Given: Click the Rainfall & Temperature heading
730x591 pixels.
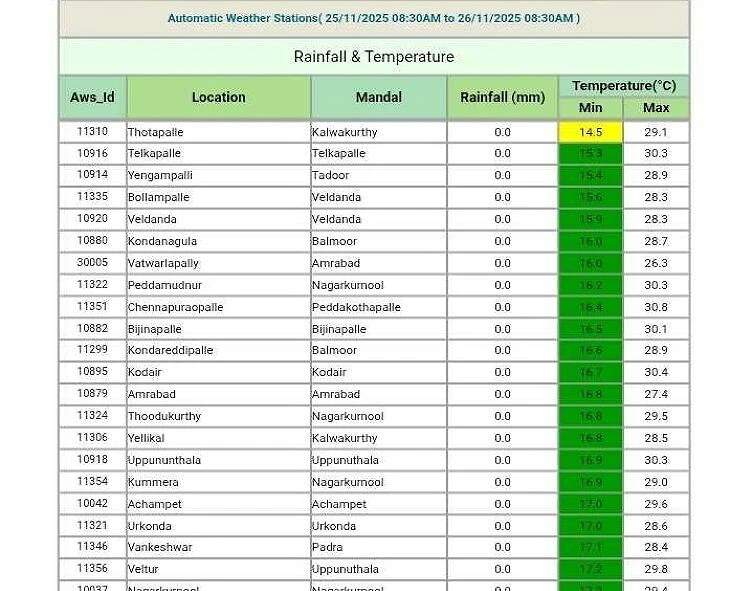Looking at the screenshot, I should (x=373, y=57).
